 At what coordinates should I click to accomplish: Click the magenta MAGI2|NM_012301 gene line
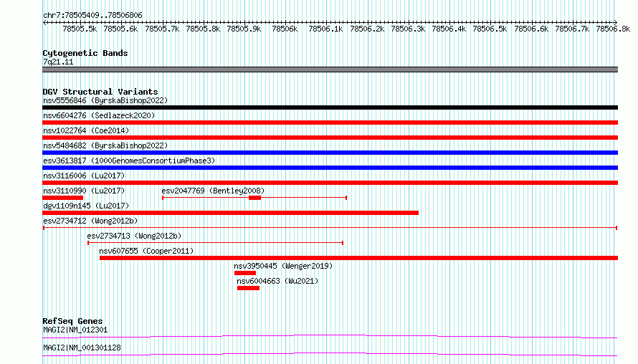(330, 336)
